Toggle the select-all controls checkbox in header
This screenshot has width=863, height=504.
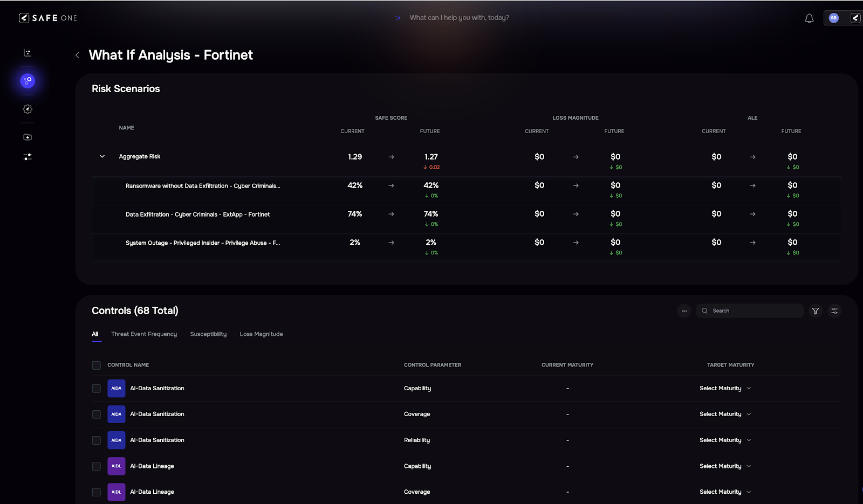pos(96,365)
